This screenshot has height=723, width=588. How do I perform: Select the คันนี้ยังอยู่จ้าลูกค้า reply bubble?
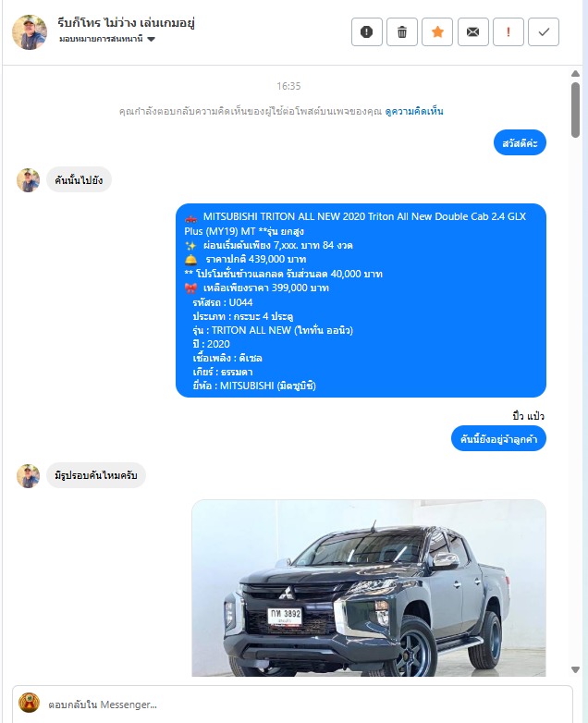(498, 439)
